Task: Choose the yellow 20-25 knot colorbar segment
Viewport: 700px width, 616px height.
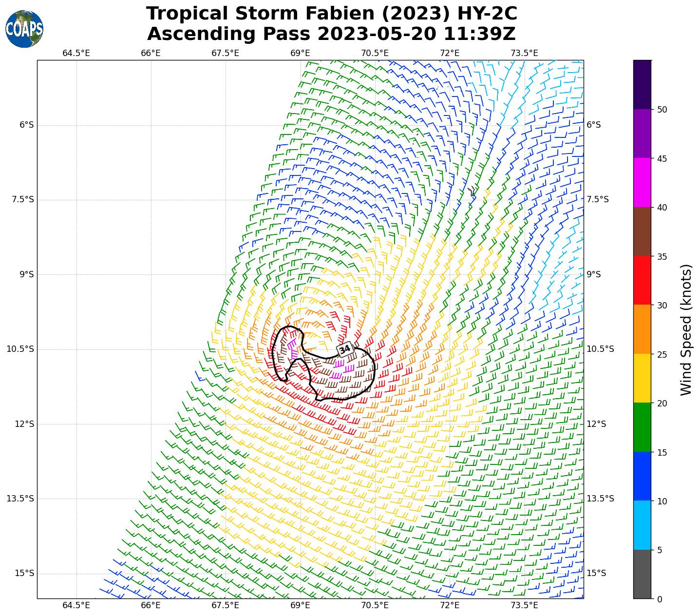Action: [x=642, y=378]
